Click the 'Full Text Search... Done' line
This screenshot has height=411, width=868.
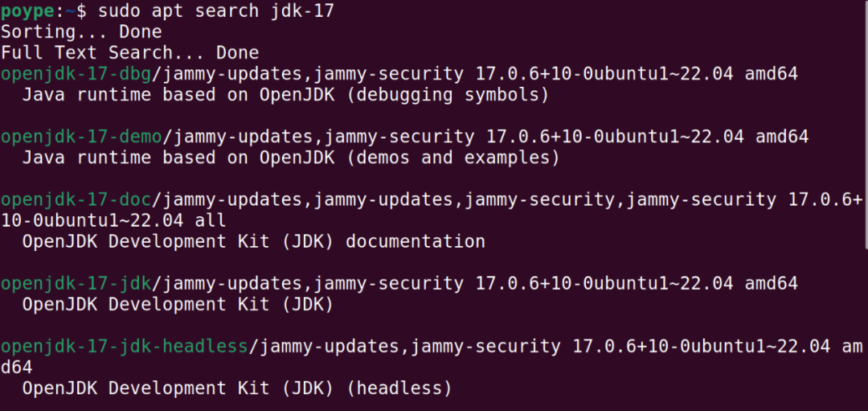click(130, 52)
